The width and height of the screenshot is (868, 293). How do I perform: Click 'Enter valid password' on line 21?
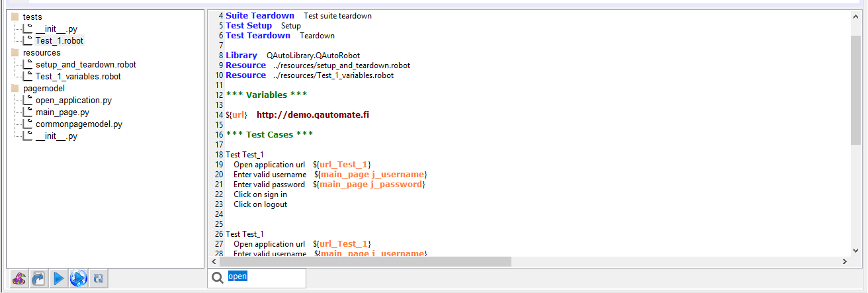[x=269, y=184]
